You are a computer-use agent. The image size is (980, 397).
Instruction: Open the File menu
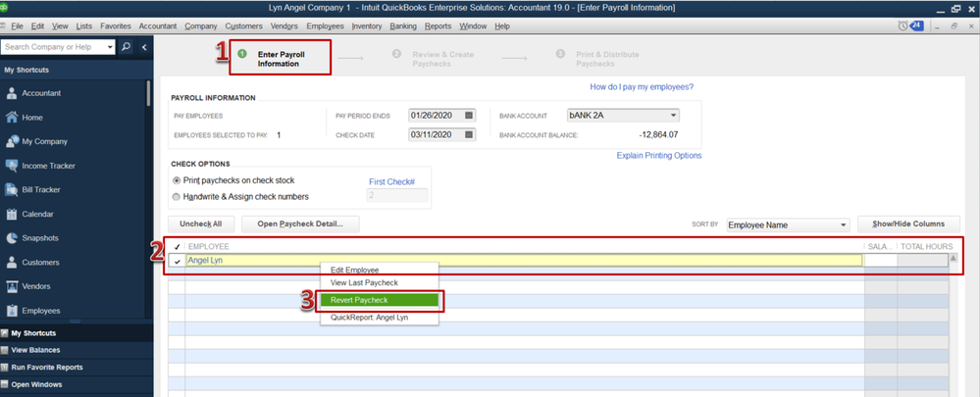(17, 26)
